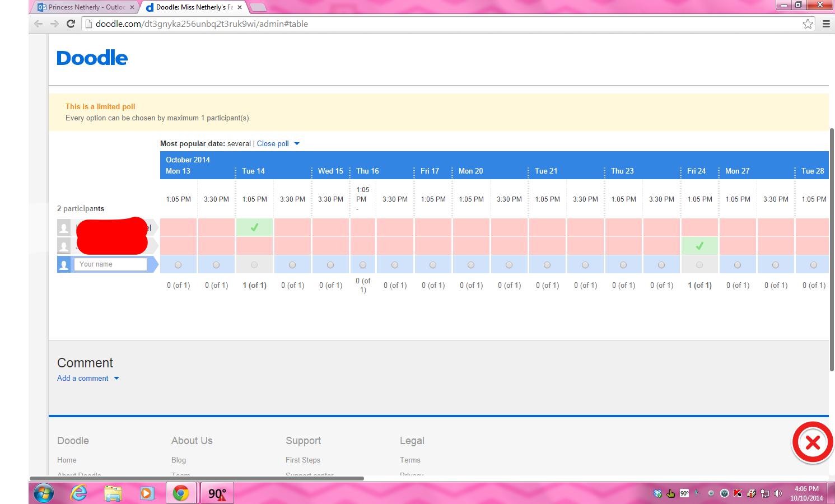Select the Mon 13 1:05 PM radio button

(x=178, y=265)
